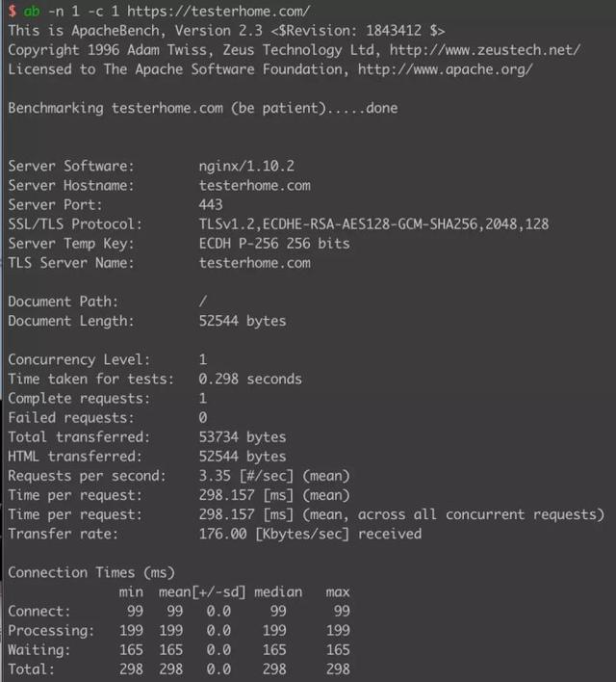This screenshot has height=682, width=616.
Task: Click the nginx/1.10.2 server software value
Action: 246,166
